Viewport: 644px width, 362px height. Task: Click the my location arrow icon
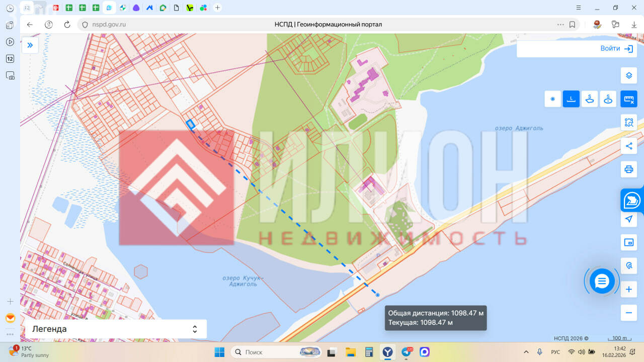tap(628, 219)
